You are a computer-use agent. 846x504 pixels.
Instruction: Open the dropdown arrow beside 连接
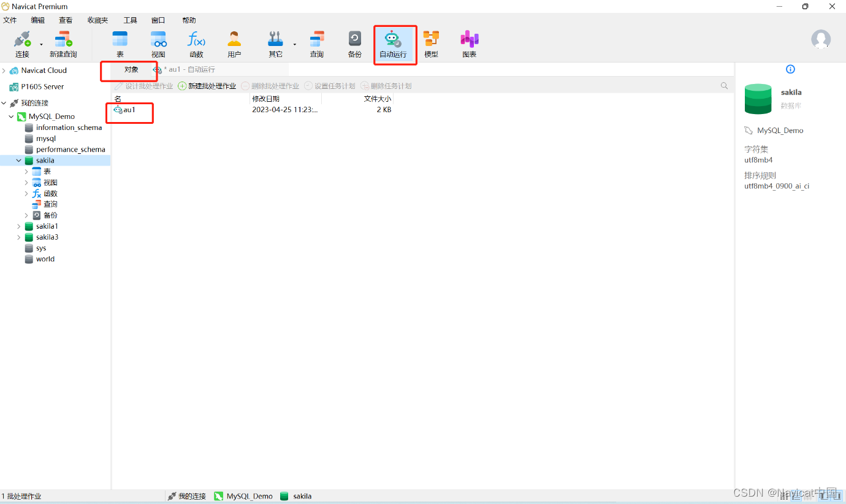(x=42, y=45)
